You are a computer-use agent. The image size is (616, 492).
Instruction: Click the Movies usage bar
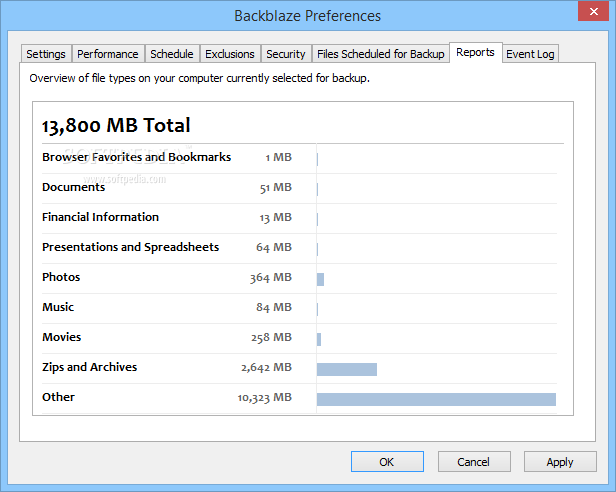coord(319,340)
